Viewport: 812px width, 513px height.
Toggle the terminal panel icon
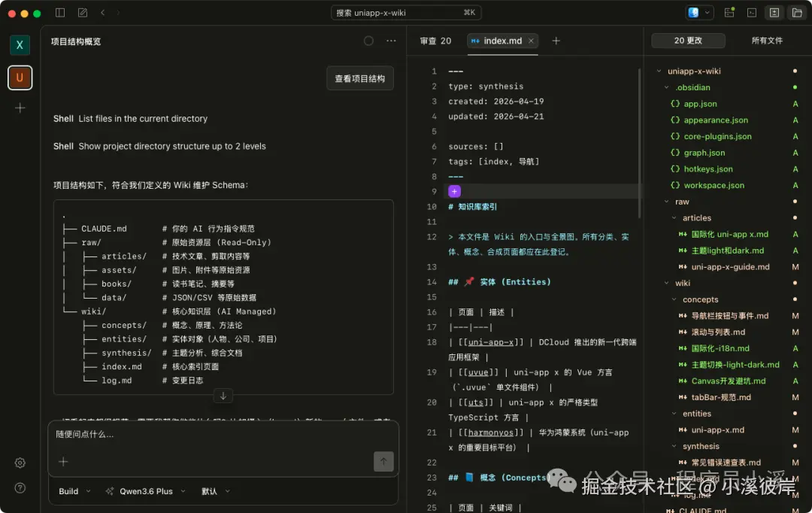[751, 13]
